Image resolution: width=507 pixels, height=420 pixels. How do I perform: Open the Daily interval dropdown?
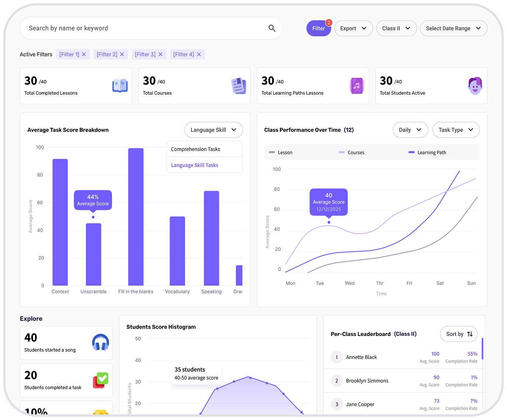pyautogui.click(x=410, y=130)
